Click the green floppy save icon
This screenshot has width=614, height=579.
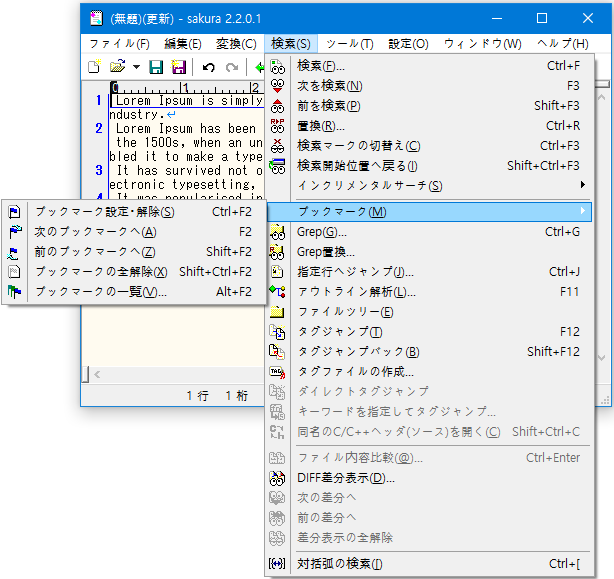click(156, 67)
